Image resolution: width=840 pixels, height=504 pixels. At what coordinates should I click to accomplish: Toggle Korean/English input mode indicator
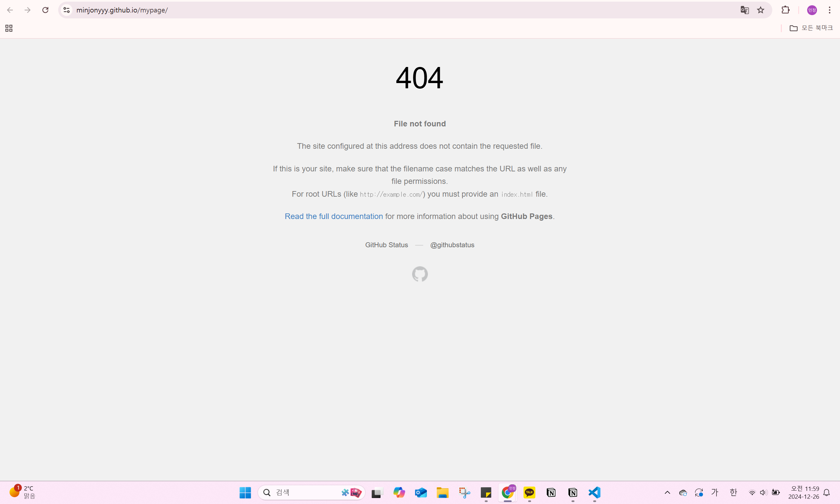(x=733, y=492)
